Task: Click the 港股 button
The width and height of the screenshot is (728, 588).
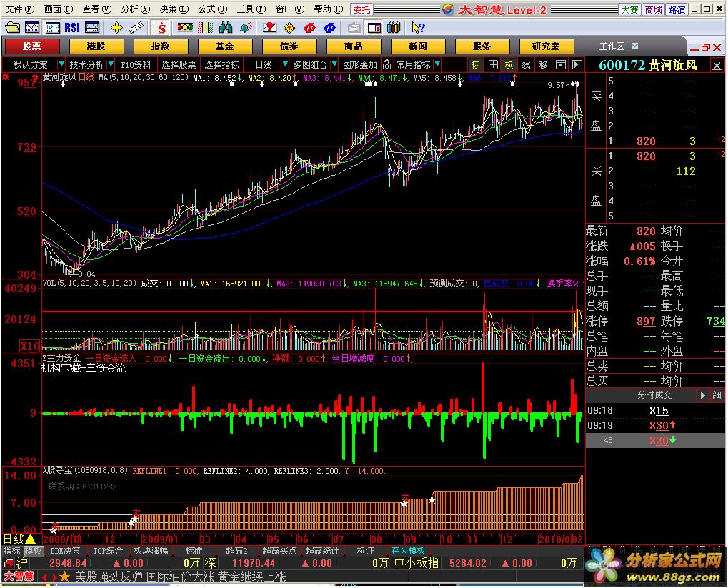Action: click(x=96, y=46)
